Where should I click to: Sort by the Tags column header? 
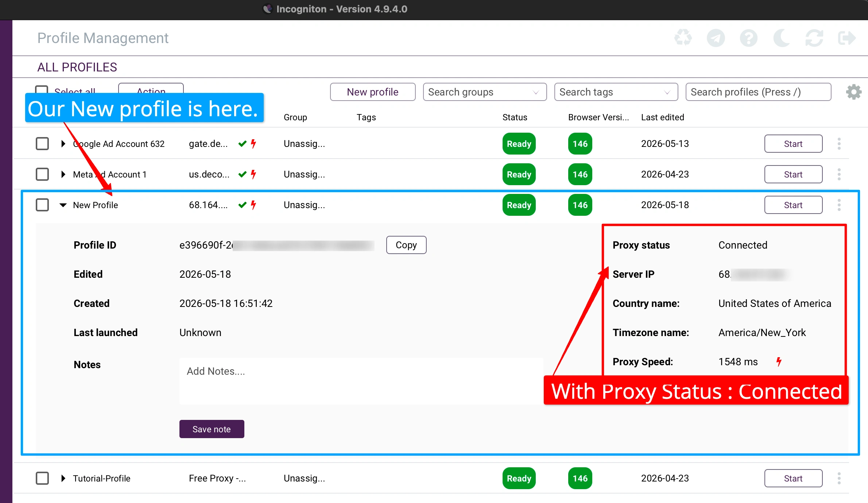point(366,117)
